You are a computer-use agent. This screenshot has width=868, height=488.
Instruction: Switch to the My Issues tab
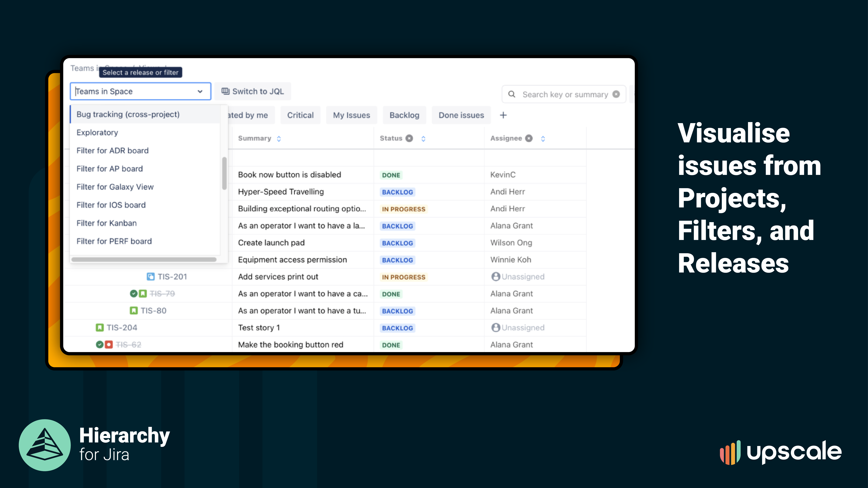[x=351, y=115]
